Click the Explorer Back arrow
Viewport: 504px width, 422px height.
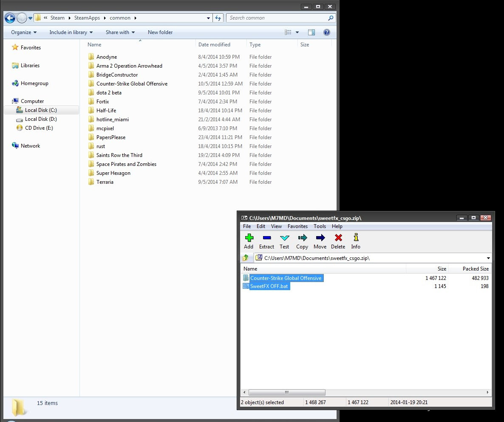(10, 18)
